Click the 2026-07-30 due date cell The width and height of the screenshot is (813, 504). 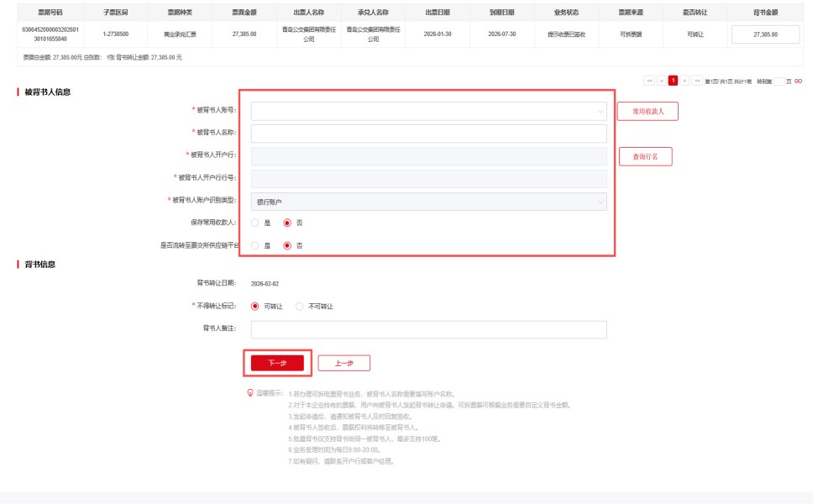[502, 34]
